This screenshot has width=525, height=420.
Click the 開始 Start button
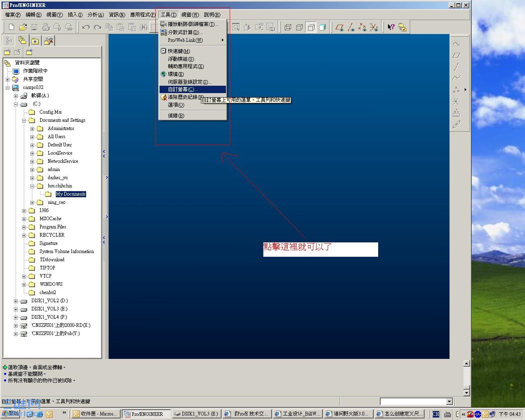tap(11, 414)
